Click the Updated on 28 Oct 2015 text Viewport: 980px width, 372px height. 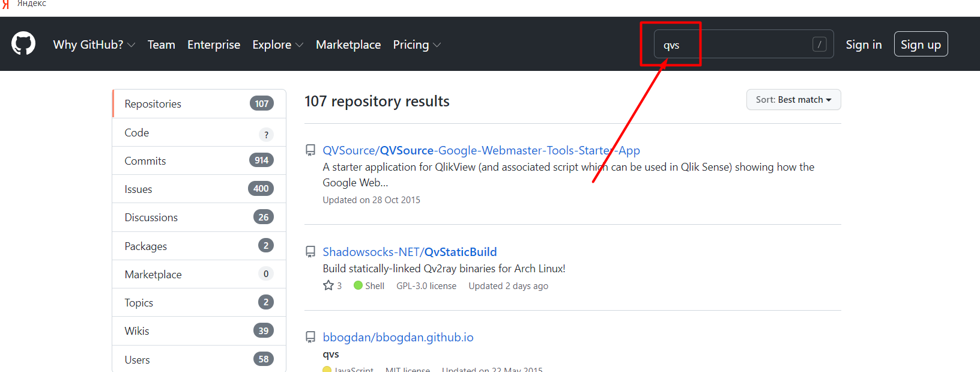click(x=371, y=200)
